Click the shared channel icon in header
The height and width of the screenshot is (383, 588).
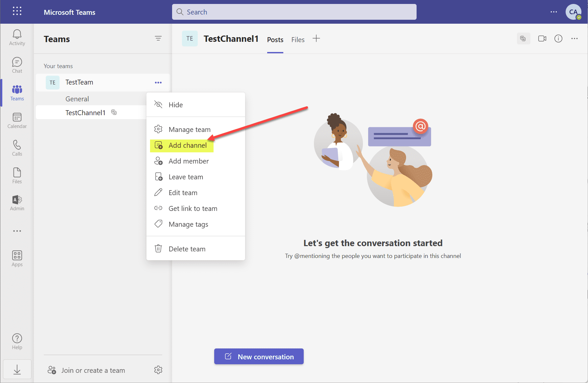click(523, 38)
